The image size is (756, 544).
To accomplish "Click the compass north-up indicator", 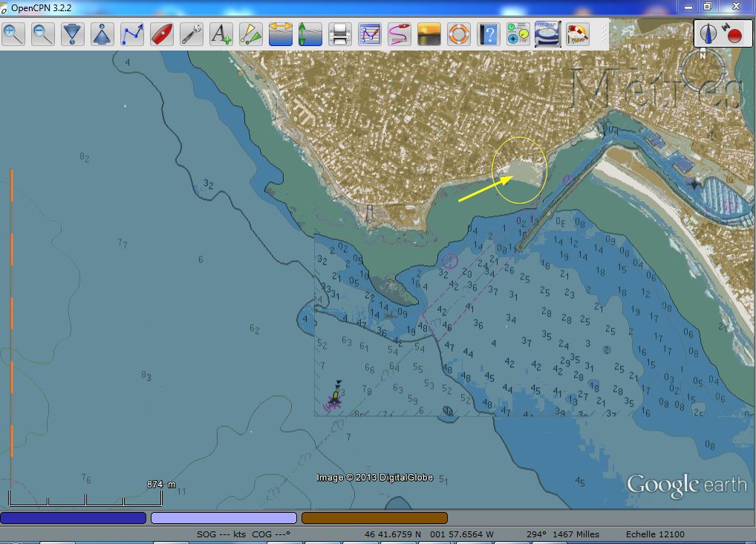I will click(708, 33).
